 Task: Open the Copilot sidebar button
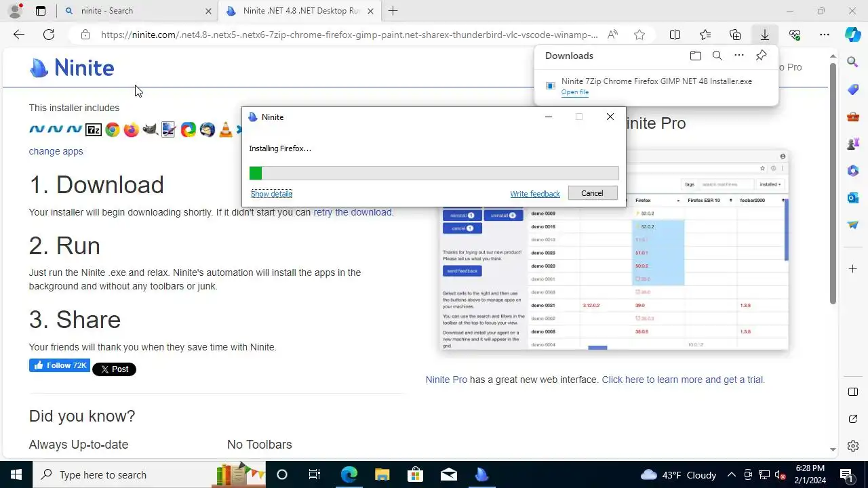point(853,35)
